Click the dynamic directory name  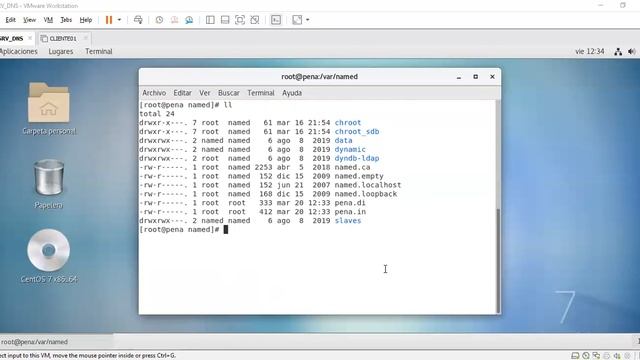click(350, 149)
